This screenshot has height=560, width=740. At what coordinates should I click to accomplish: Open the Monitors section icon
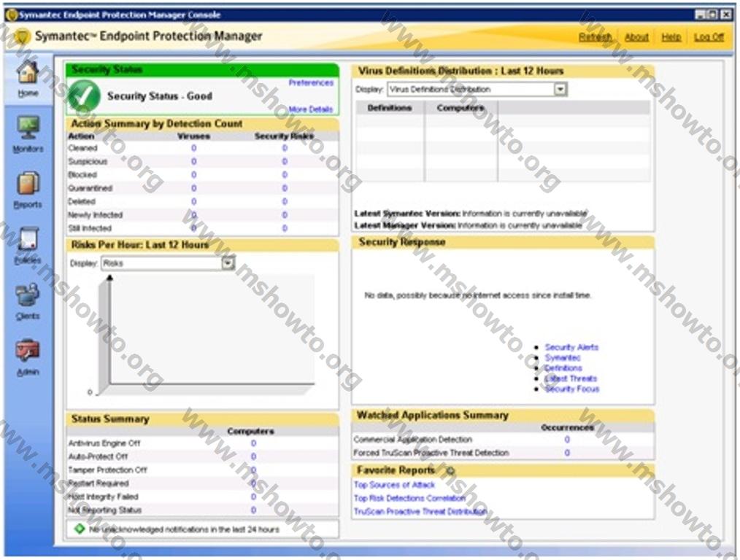point(28,128)
